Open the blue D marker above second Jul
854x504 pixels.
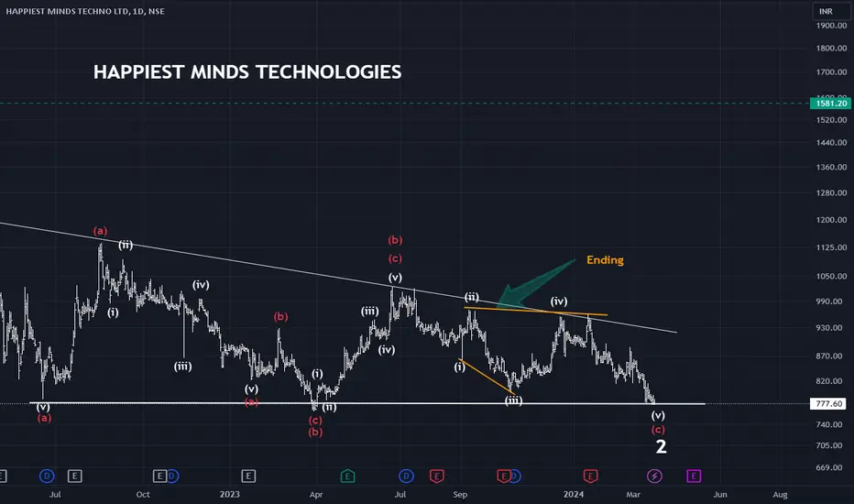(x=406, y=477)
